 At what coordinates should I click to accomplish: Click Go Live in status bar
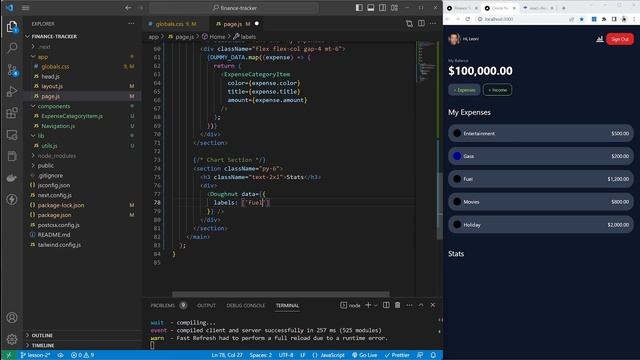[365, 355]
